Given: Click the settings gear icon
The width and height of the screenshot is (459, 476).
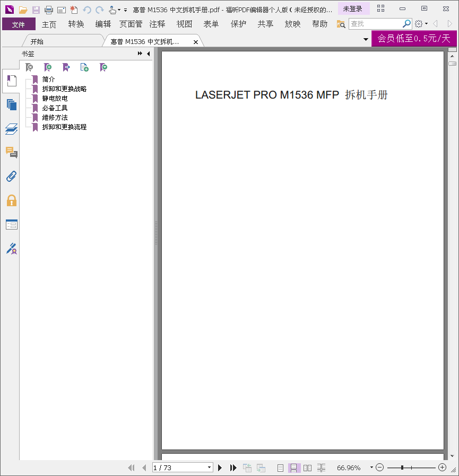Looking at the screenshot, I should [x=419, y=24].
